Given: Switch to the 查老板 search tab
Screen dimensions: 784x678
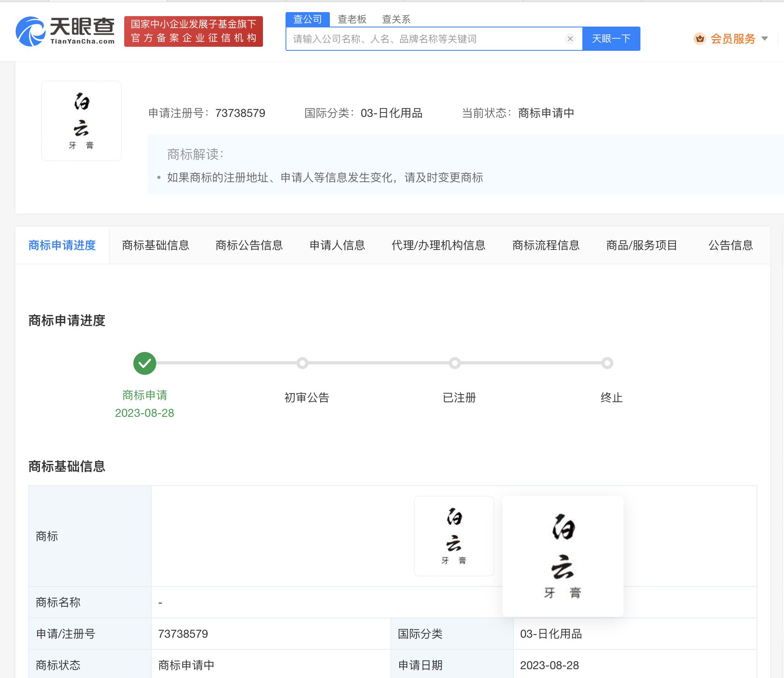Looking at the screenshot, I should (352, 19).
